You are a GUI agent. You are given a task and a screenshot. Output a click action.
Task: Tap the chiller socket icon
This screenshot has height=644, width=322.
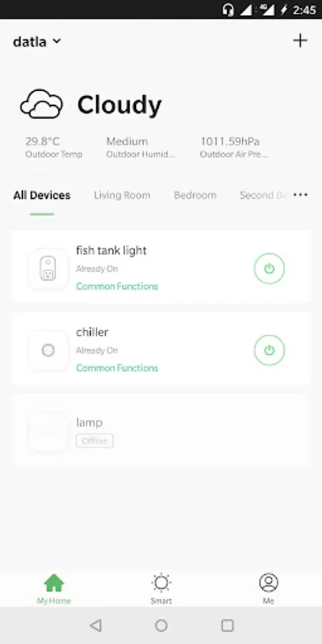coord(49,351)
